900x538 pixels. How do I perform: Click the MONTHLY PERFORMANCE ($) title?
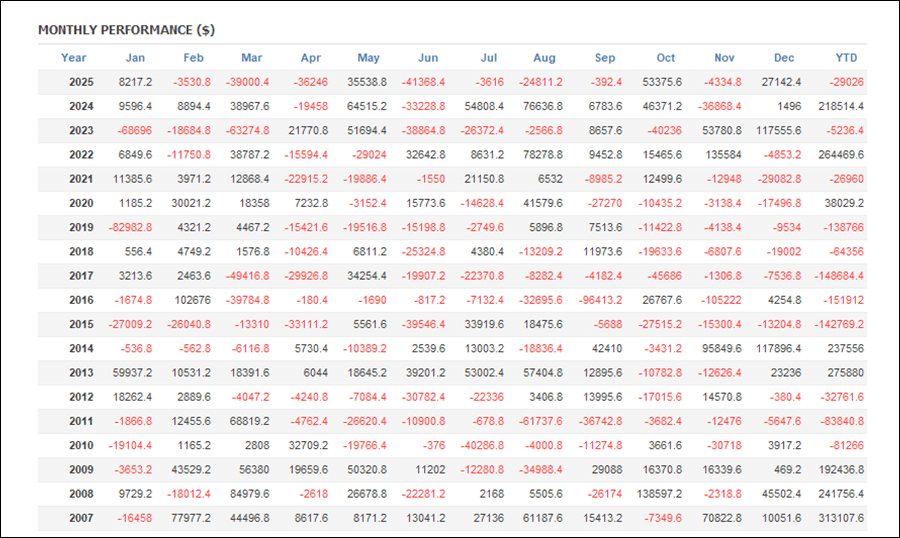pyautogui.click(x=126, y=30)
